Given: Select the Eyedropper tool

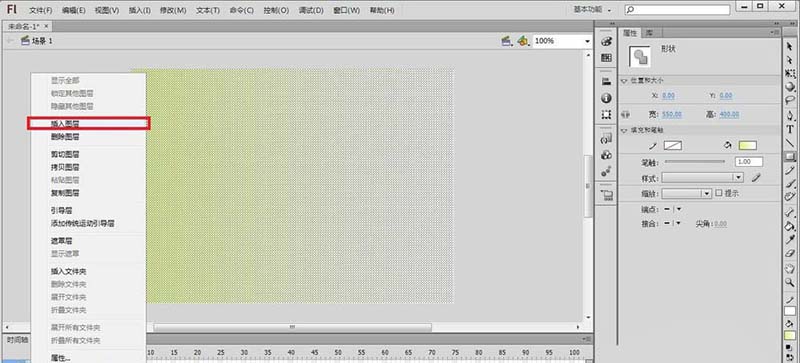Looking at the screenshot, I should [790, 239].
